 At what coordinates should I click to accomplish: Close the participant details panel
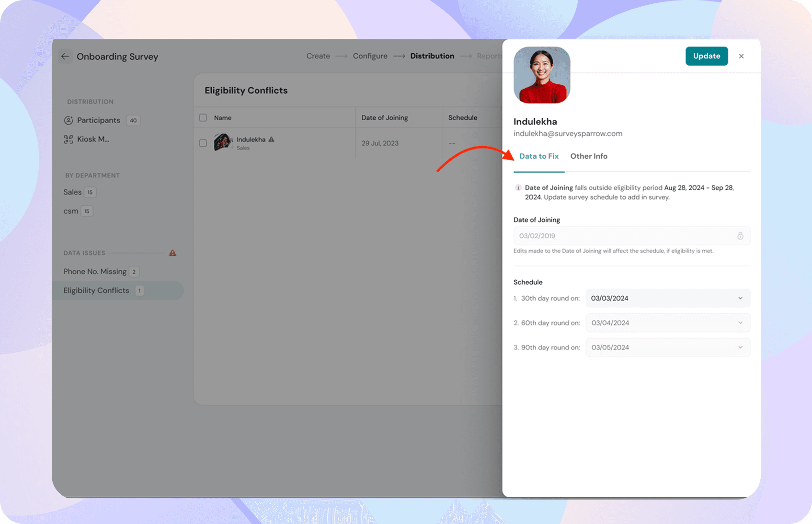click(x=741, y=56)
